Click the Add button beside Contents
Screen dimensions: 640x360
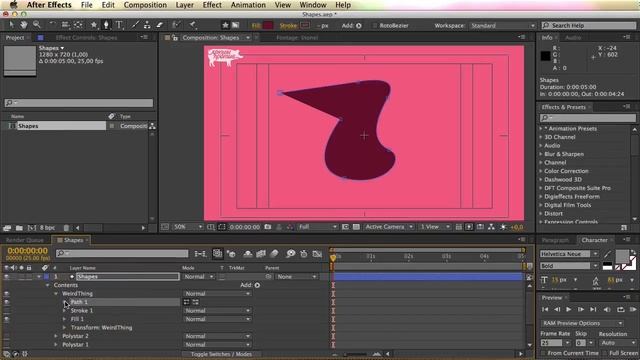tap(257, 285)
